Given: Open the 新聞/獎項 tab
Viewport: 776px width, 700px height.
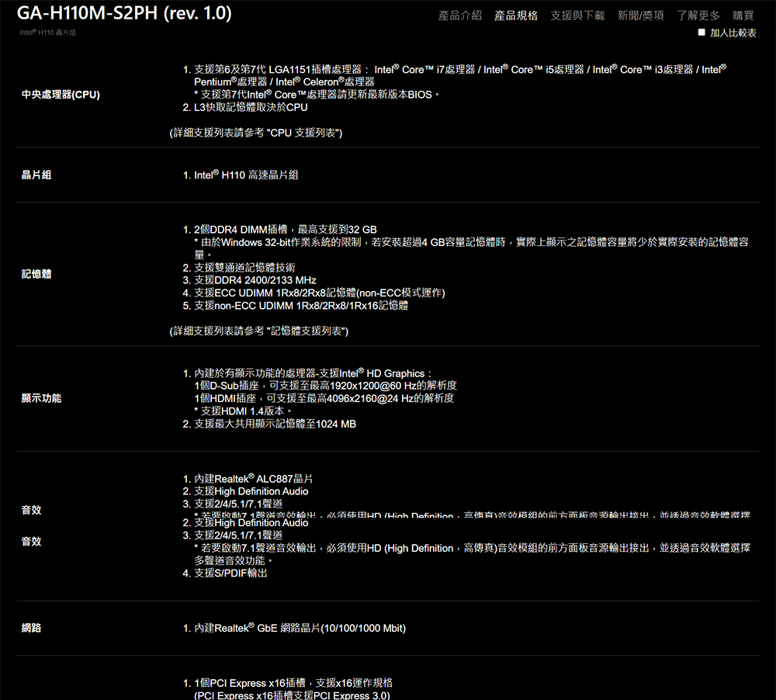Looking at the screenshot, I should [x=640, y=16].
